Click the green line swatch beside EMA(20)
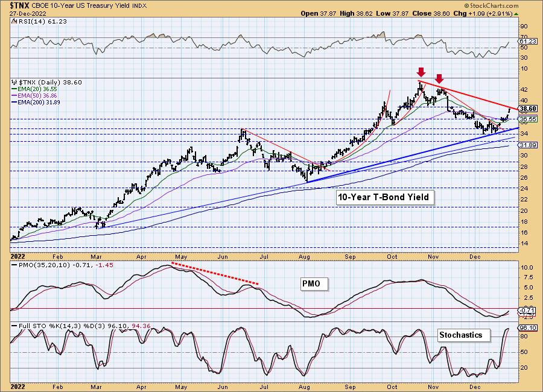This screenshot has height=392, width=543. pos(14,89)
